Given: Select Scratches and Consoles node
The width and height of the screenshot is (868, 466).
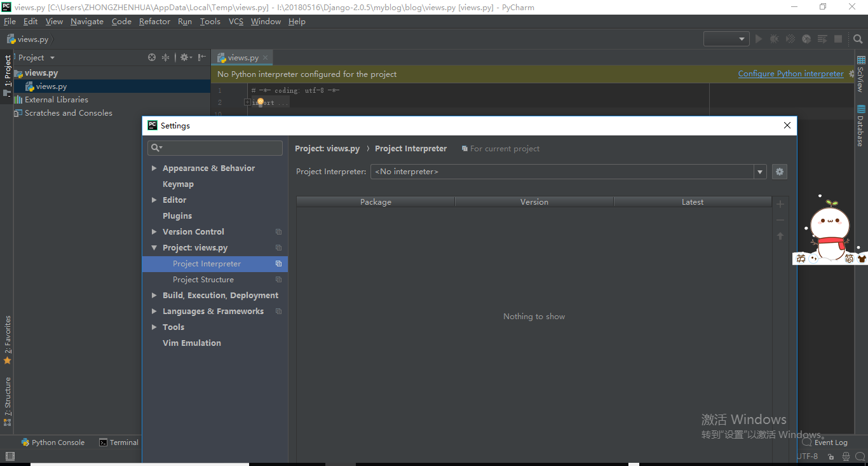Looking at the screenshot, I should pos(63,113).
